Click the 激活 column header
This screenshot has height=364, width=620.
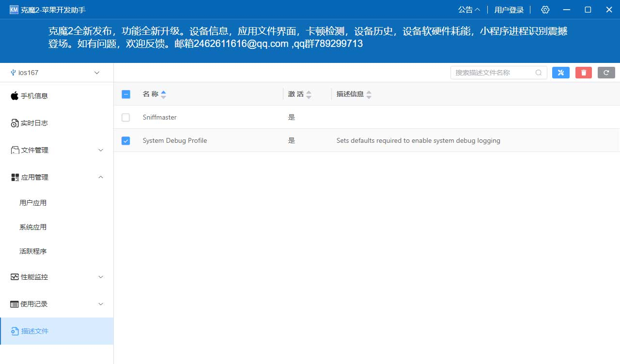tap(296, 94)
